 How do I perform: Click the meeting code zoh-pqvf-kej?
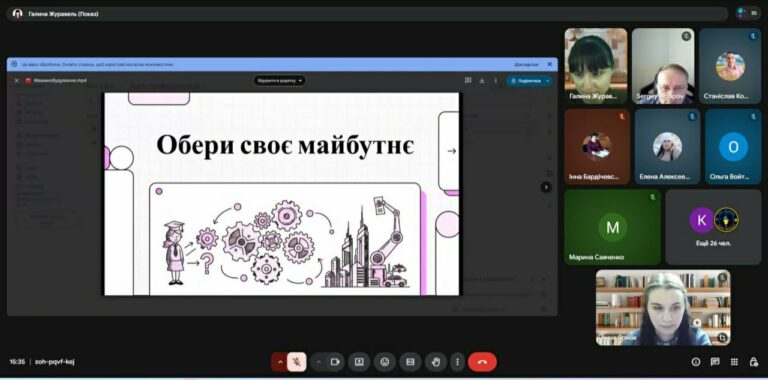tap(55, 362)
